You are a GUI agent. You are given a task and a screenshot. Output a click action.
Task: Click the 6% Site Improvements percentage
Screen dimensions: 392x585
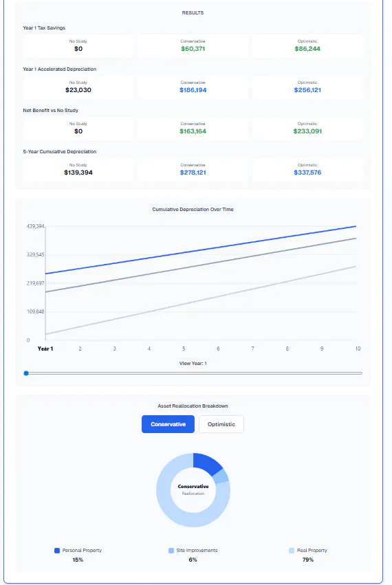[193, 560]
